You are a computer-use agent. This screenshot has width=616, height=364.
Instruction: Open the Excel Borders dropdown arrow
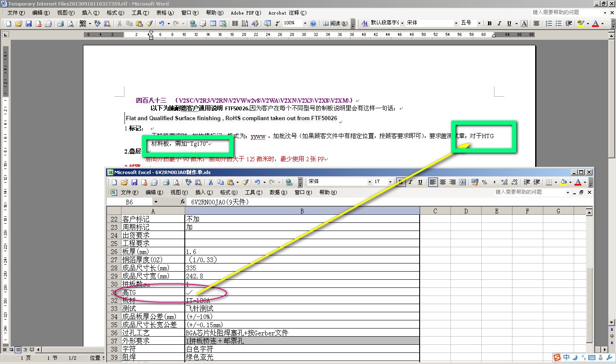(556, 182)
